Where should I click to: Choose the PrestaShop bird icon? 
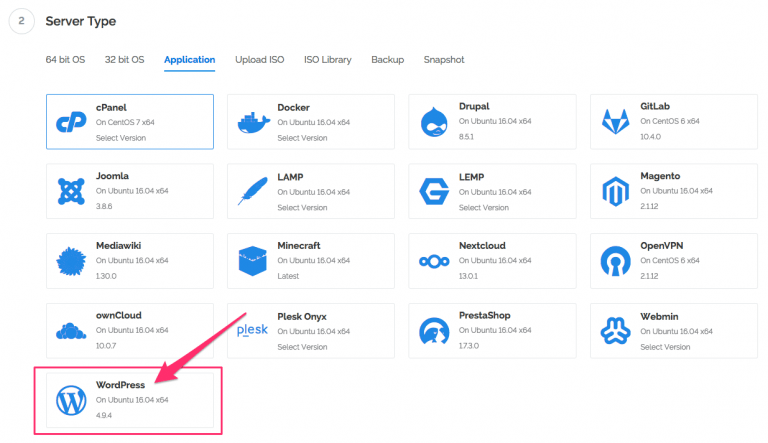(x=434, y=331)
